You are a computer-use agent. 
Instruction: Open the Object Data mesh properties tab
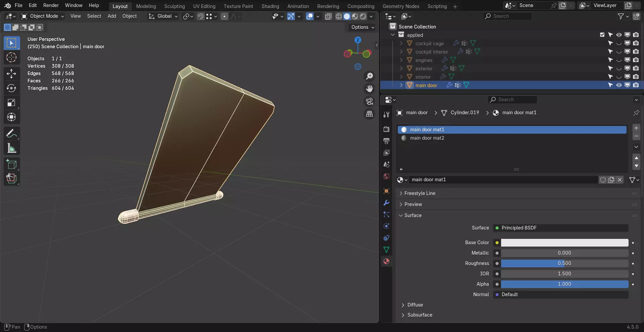[x=386, y=250]
